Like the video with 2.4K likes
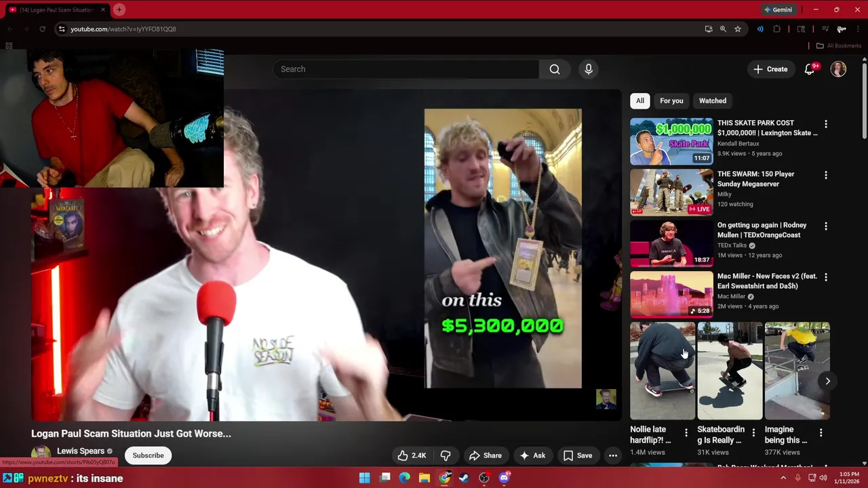 point(412,455)
